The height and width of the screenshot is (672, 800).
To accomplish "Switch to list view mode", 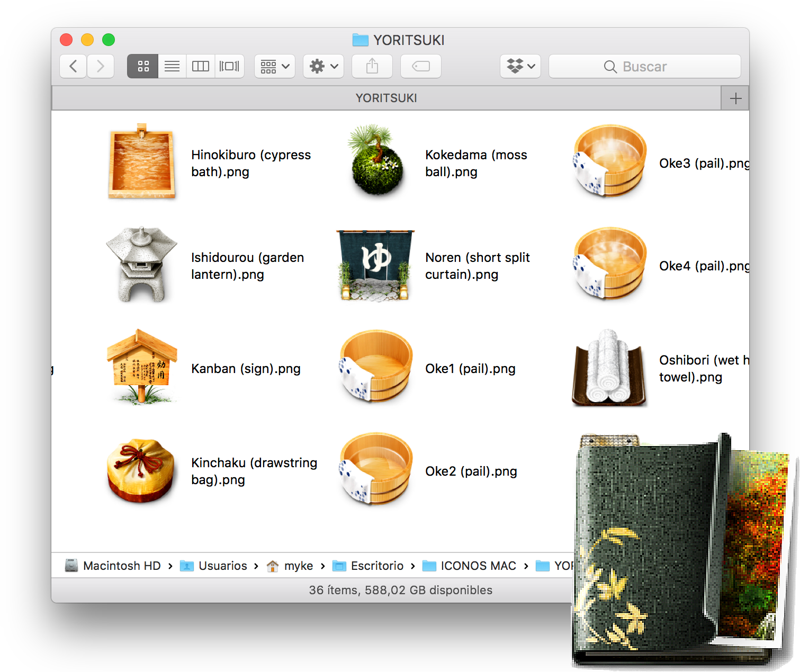I will click(172, 66).
